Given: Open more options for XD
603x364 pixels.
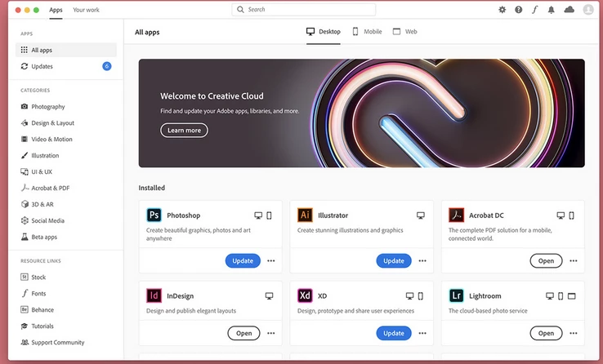Looking at the screenshot, I should (x=422, y=333).
